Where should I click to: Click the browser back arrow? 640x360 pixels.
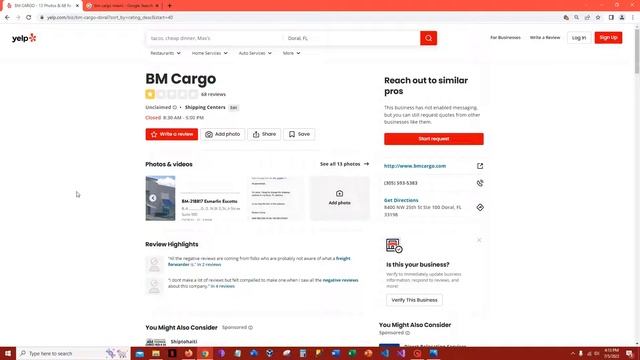pyautogui.click(x=7, y=18)
